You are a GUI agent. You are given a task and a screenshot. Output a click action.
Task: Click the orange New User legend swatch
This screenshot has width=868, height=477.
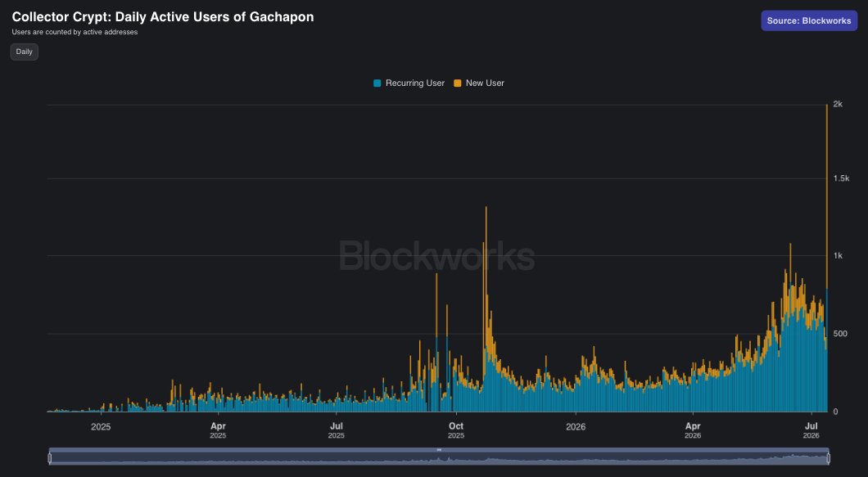pos(457,83)
